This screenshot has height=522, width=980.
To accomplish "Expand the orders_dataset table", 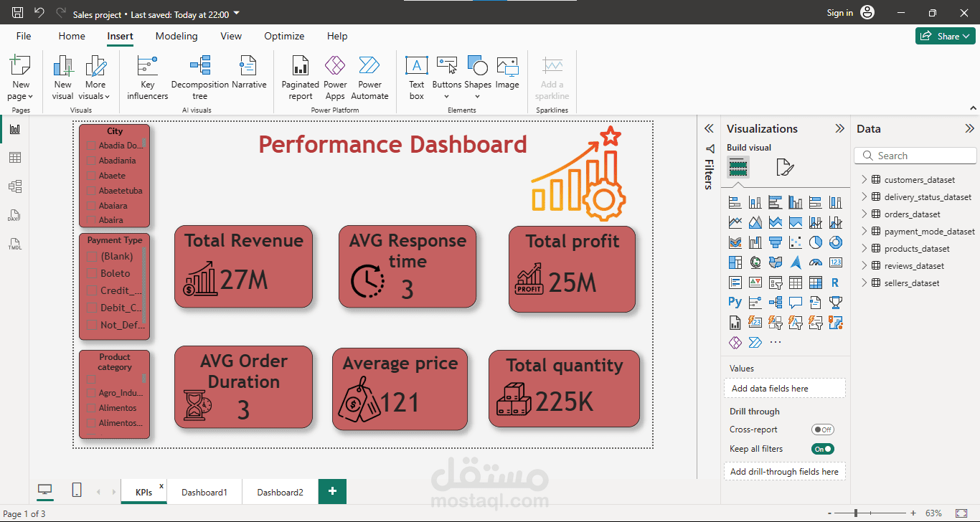I will (x=864, y=214).
